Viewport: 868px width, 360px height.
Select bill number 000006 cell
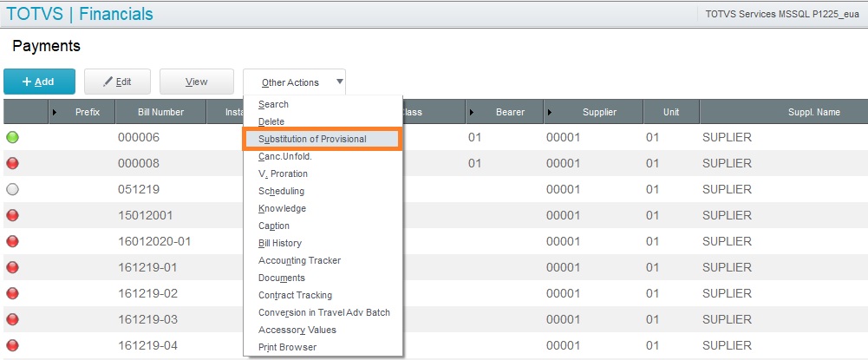coord(139,137)
